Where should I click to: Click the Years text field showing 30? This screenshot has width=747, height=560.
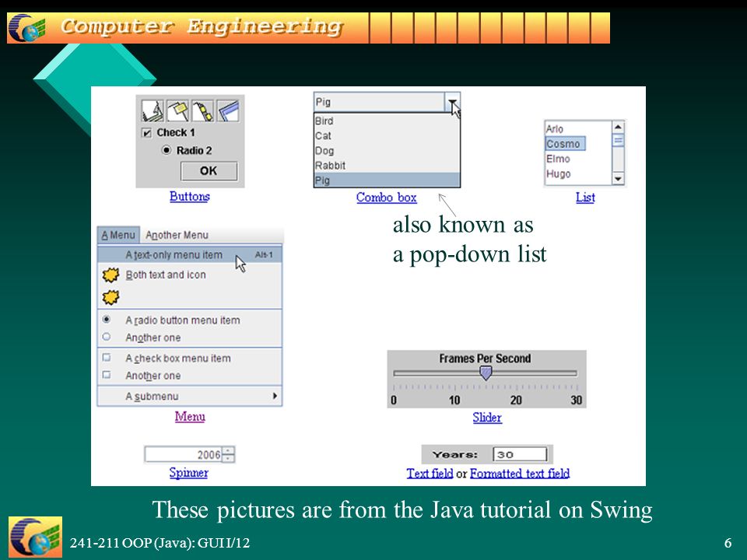tap(520, 454)
